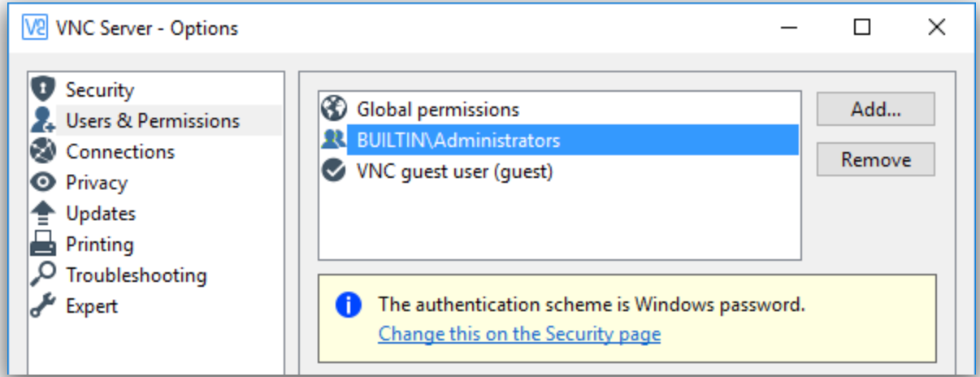980x377 pixels.
Task: Open the Security settings page
Action: 100,89
